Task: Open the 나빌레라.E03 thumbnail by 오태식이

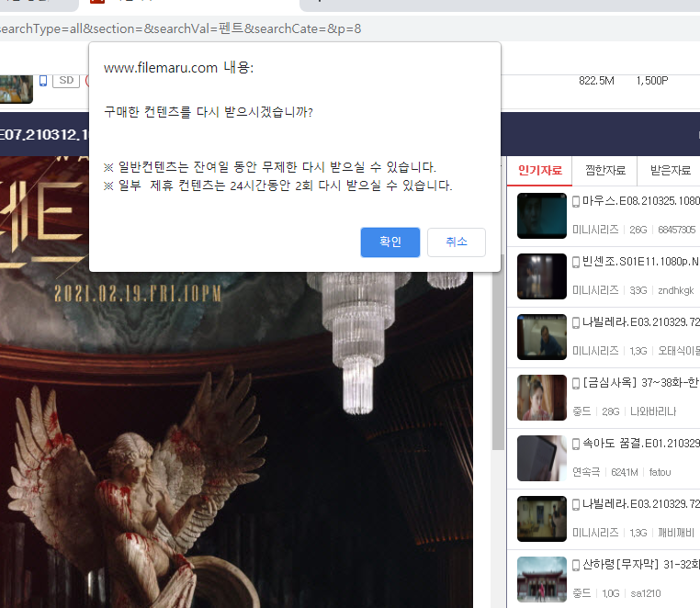Action: [x=541, y=337]
